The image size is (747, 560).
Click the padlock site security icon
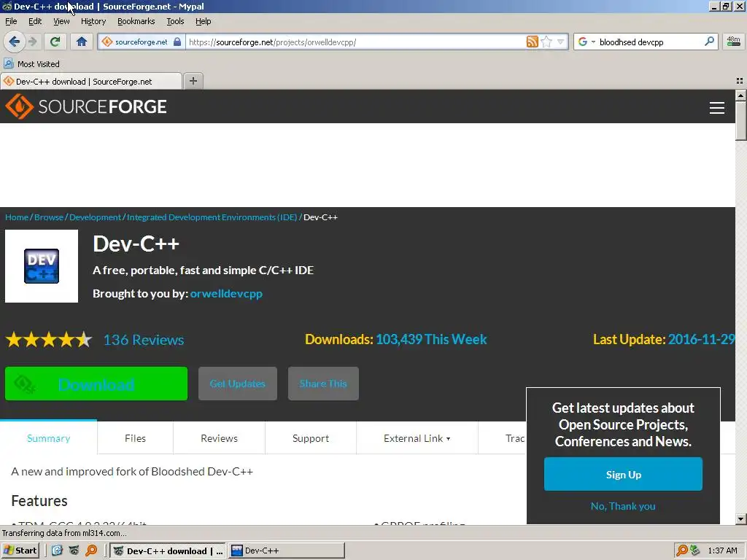[177, 42]
